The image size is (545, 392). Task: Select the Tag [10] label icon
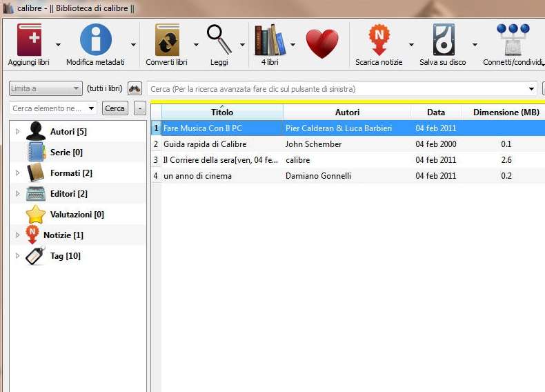[35, 255]
